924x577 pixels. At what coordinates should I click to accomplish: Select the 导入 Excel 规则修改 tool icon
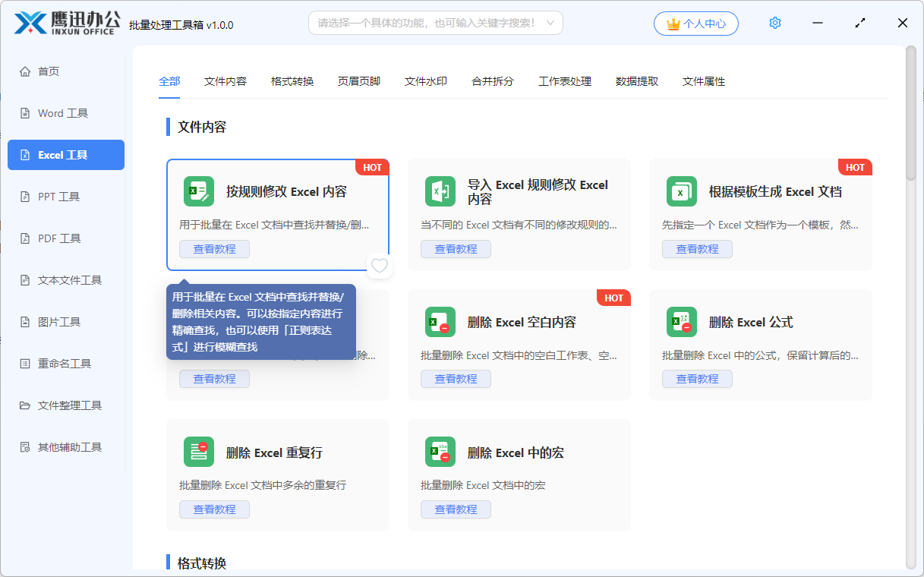pyautogui.click(x=440, y=191)
